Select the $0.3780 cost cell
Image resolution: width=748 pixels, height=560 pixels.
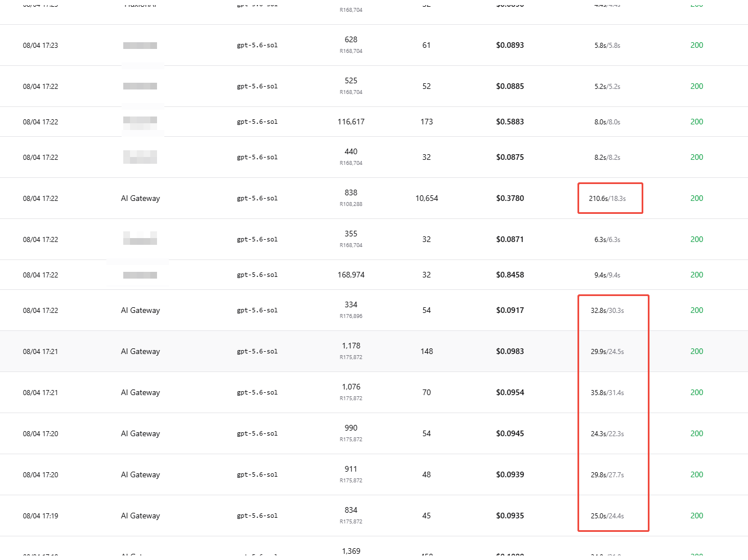point(510,198)
